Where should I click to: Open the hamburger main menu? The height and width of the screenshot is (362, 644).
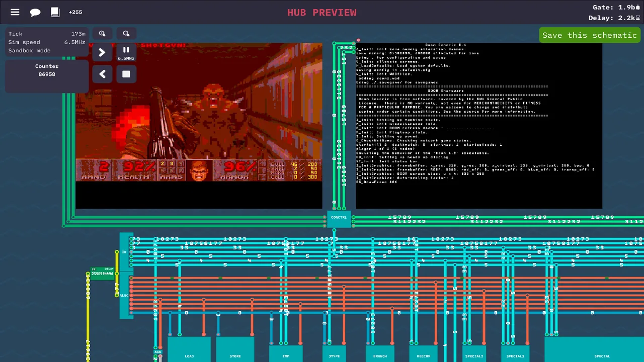(x=15, y=12)
